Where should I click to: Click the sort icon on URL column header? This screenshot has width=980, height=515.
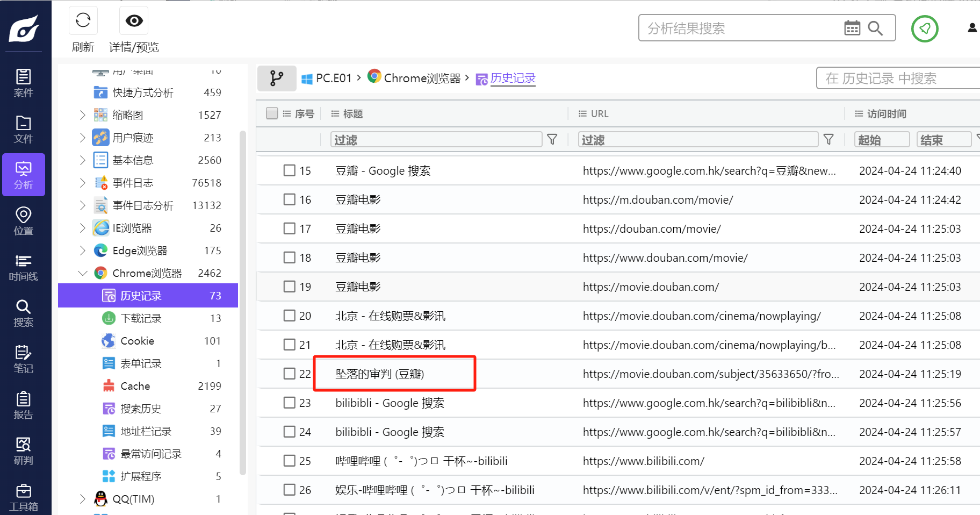tap(582, 114)
